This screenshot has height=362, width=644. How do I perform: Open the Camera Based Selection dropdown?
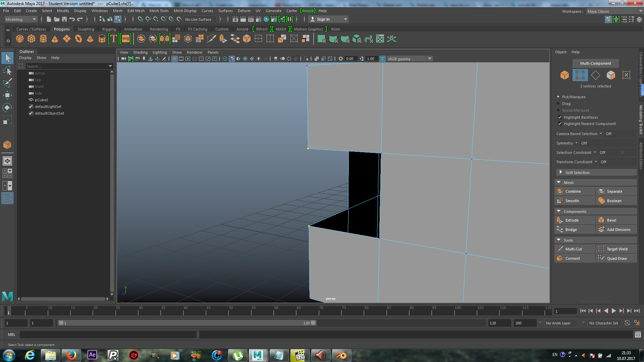579,134
